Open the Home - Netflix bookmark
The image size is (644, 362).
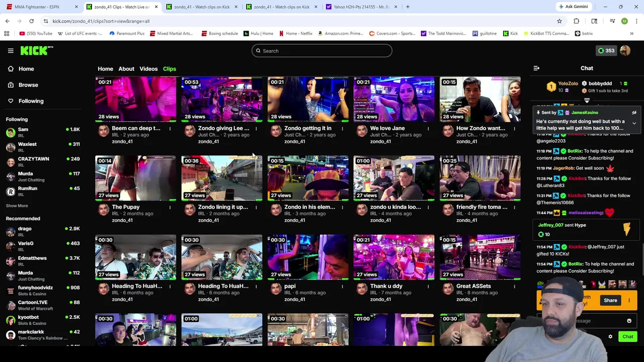(x=295, y=34)
